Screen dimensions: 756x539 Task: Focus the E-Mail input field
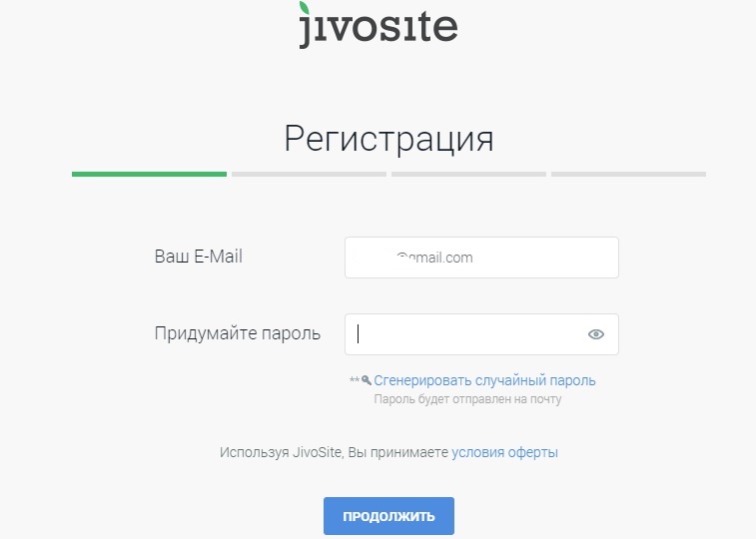coord(481,258)
